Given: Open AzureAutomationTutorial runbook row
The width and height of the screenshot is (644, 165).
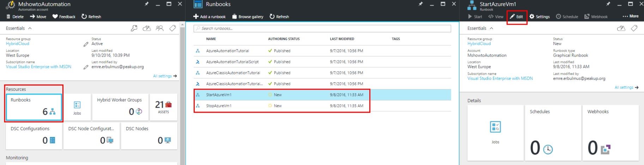Looking at the screenshot, I should tap(322, 51).
